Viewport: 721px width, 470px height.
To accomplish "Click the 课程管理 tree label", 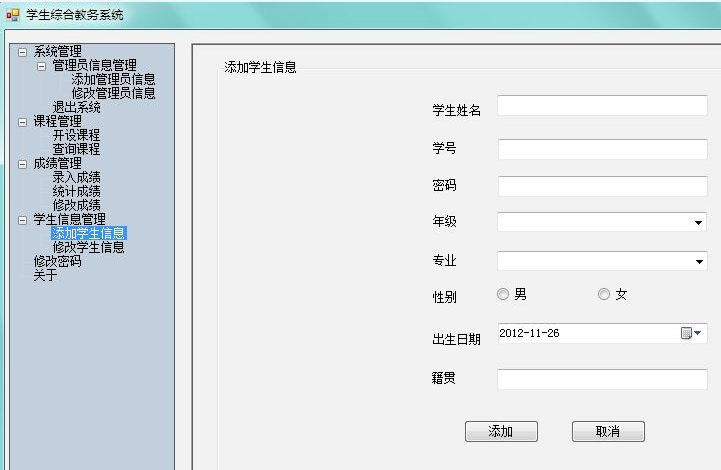I will tap(57, 121).
